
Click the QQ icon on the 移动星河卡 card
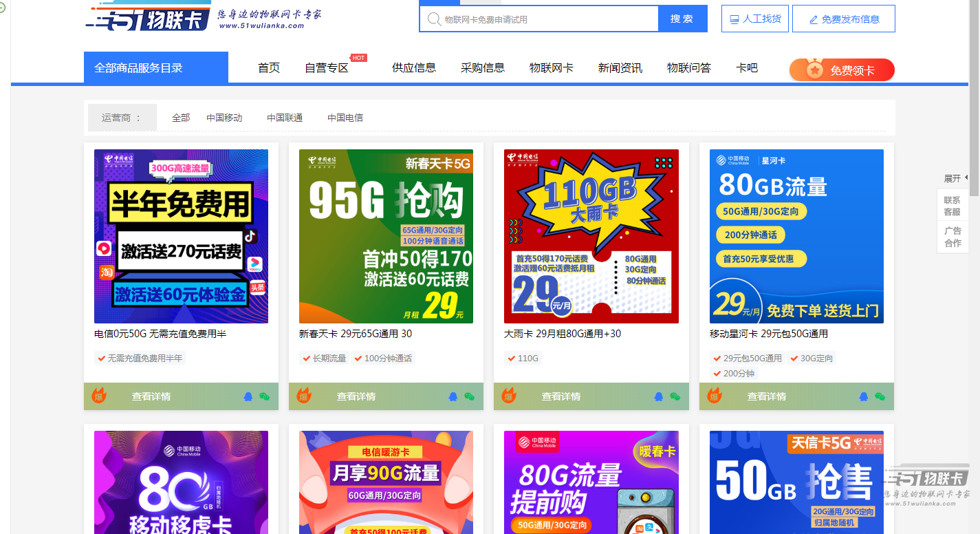point(864,396)
